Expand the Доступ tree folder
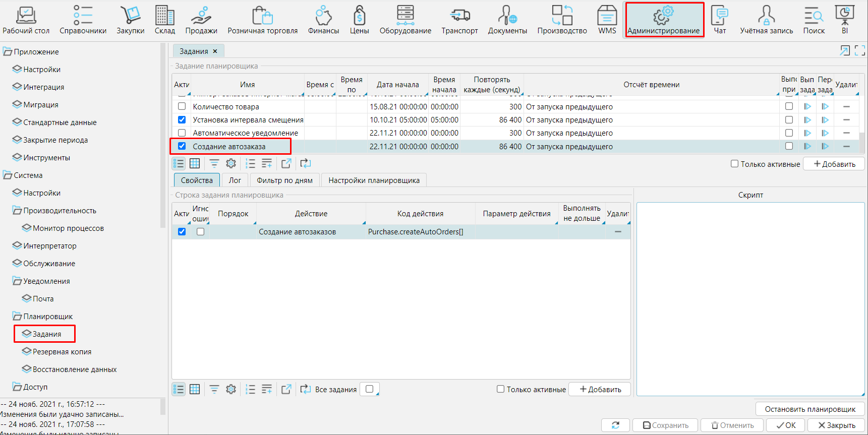The image size is (868, 435). tap(17, 387)
